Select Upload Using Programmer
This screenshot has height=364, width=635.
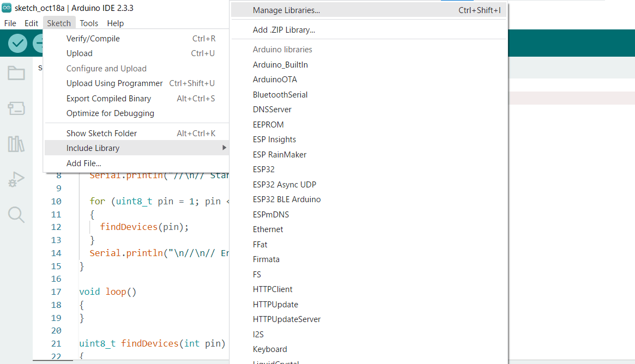pos(137,83)
